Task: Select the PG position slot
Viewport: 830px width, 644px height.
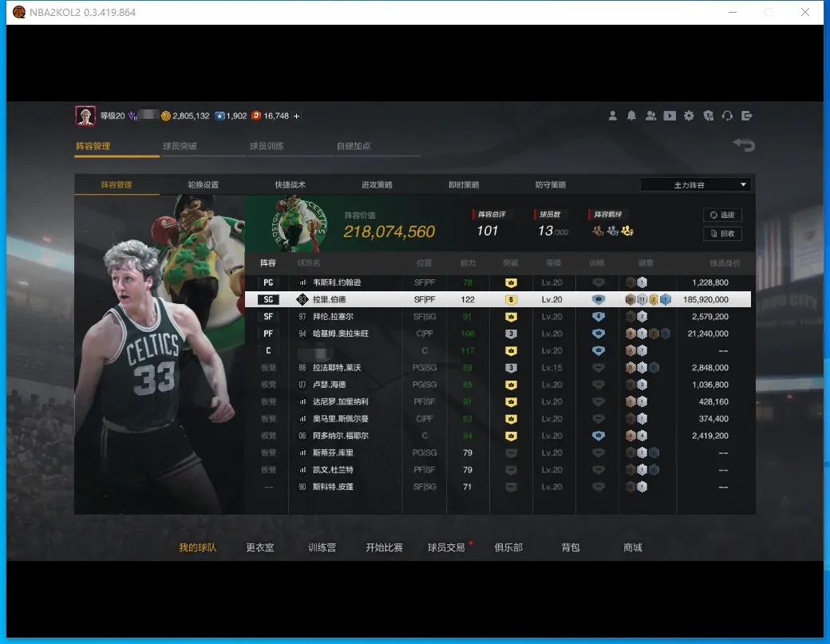Action: pos(268,282)
